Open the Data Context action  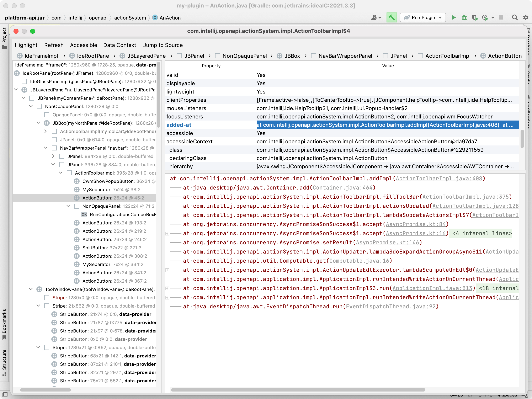119,45
